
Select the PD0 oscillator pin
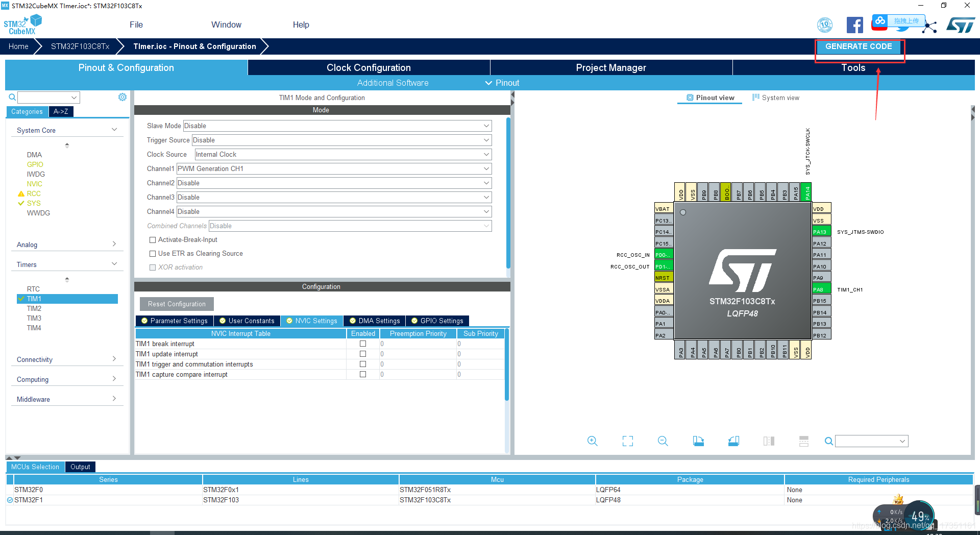coord(664,254)
